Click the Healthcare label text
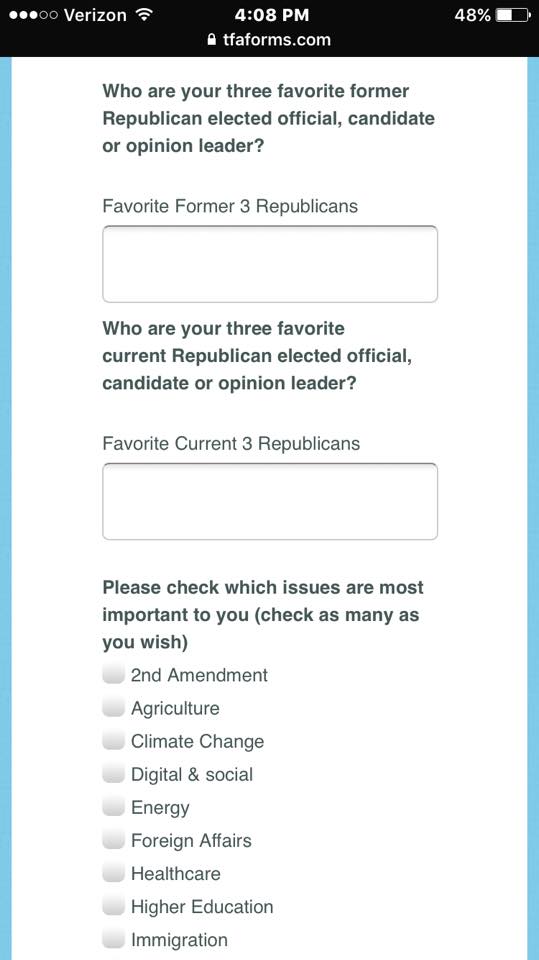The height and width of the screenshot is (960, 539). point(176,873)
